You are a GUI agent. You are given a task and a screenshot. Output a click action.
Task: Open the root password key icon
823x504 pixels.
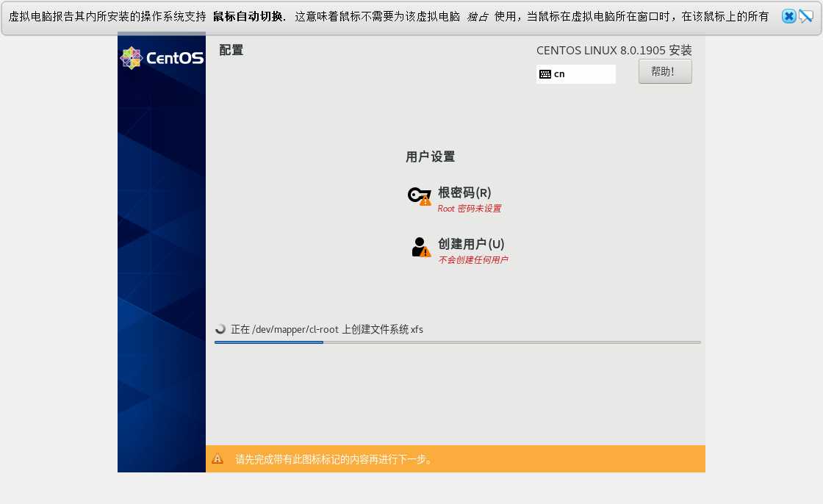(420, 196)
